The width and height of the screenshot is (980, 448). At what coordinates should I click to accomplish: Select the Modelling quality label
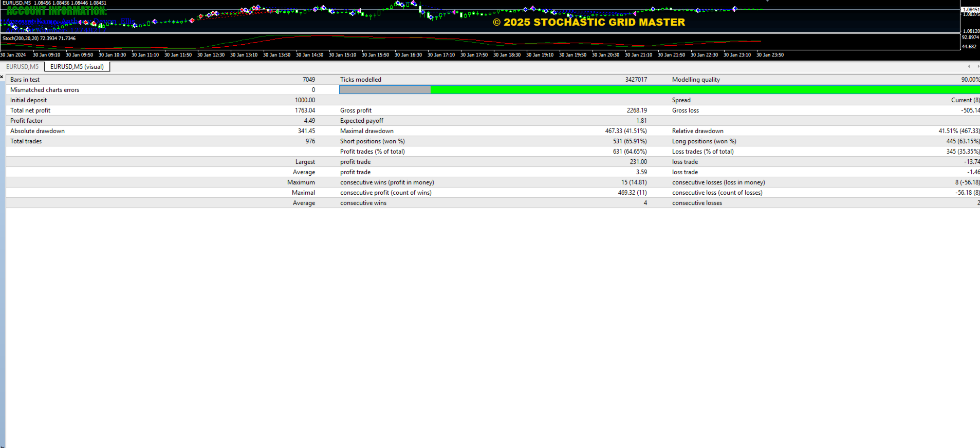(x=696, y=80)
